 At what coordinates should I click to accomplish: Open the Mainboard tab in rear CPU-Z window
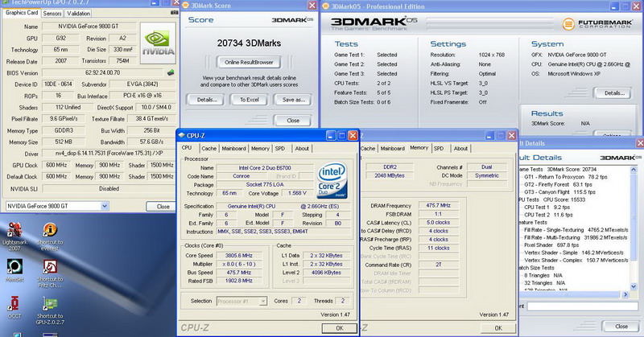[392, 149]
